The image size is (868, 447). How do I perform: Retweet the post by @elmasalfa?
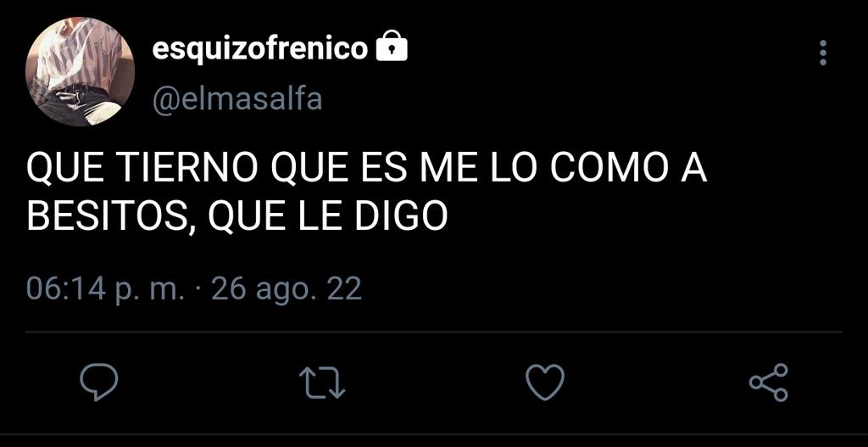322,383
